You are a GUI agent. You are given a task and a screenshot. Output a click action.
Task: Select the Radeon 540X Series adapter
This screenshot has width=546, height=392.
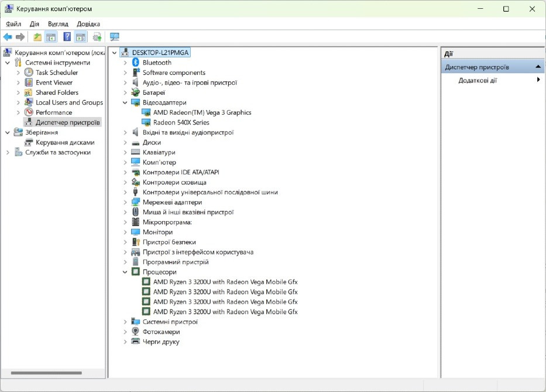[181, 122]
